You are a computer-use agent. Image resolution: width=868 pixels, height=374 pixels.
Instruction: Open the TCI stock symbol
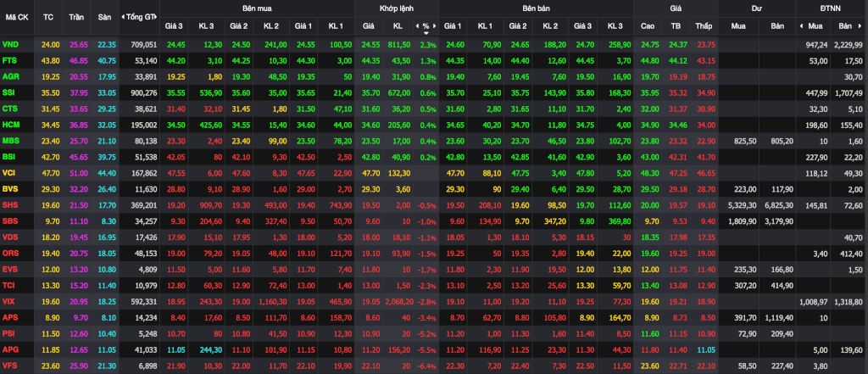point(8,285)
